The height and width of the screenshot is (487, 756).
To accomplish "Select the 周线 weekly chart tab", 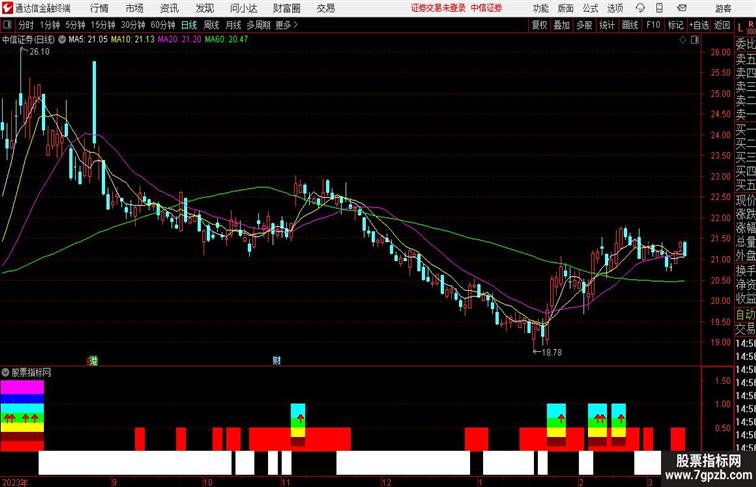I will [211, 25].
